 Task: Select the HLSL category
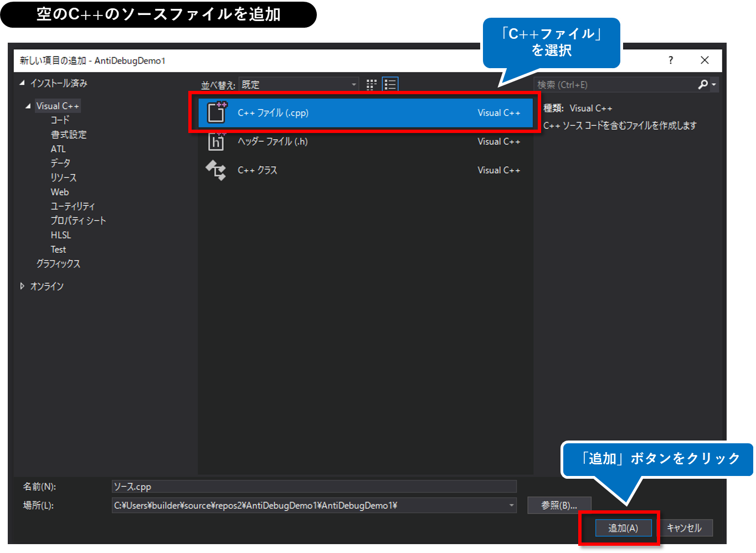pos(61,235)
